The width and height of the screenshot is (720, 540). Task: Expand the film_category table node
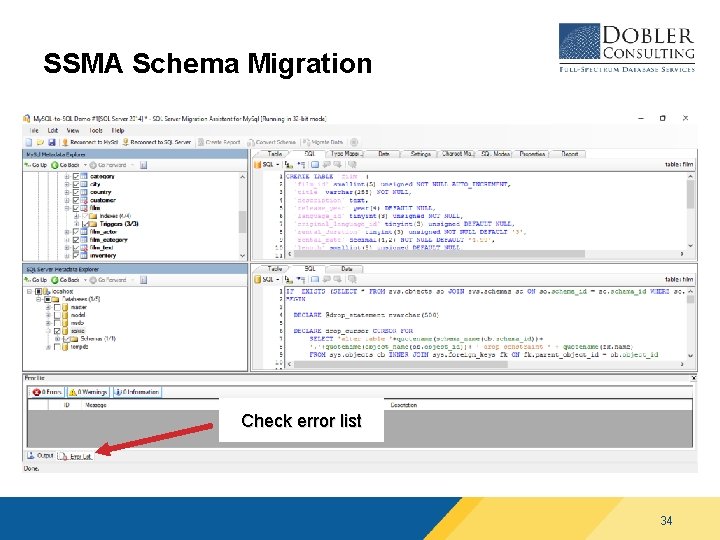pyautogui.click(x=67, y=240)
